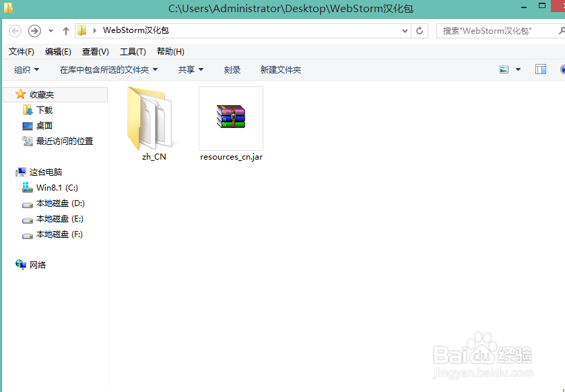Open the view options dropdown arrow
The width and height of the screenshot is (565, 392).
pyautogui.click(x=518, y=69)
